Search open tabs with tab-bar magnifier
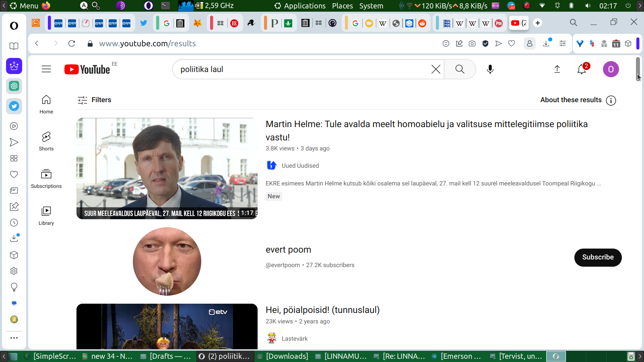Image resolution: width=644 pixels, height=362 pixels. pyautogui.click(x=574, y=23)
